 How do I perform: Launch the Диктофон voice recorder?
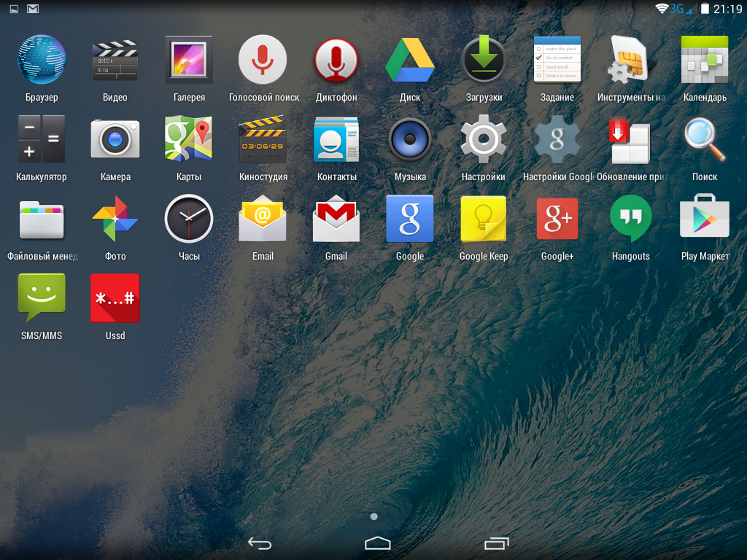(x=336, y=60)
